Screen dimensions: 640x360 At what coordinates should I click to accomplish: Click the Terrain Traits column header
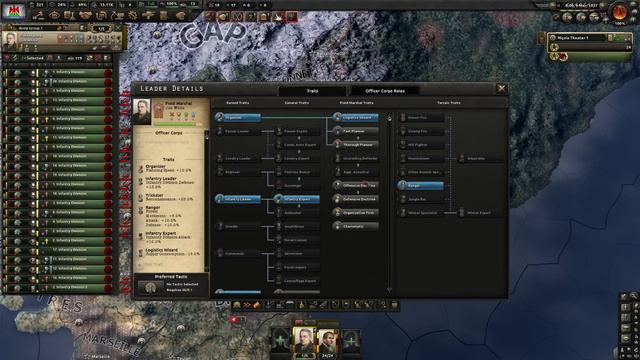tap(449, 103)
